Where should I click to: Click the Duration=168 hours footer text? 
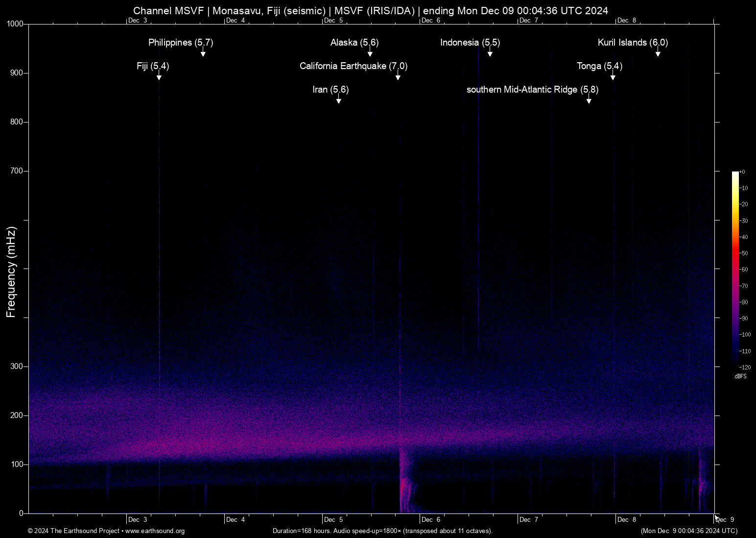pyautogui.click(x=382, y=531)
